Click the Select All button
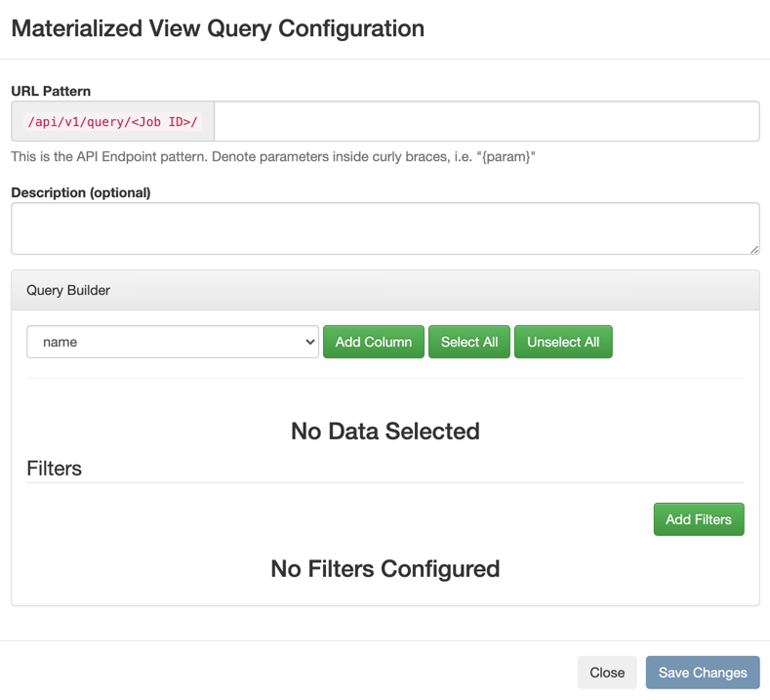The height and width of the screenshot is (700, 770). pyautogui.click(x=469, y=342)
